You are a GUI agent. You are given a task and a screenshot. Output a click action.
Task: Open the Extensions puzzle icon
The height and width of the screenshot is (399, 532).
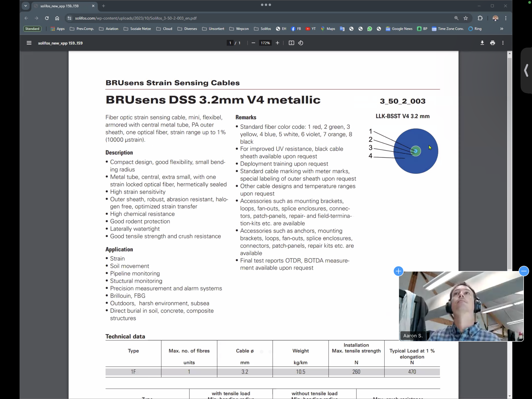[480, 18]
